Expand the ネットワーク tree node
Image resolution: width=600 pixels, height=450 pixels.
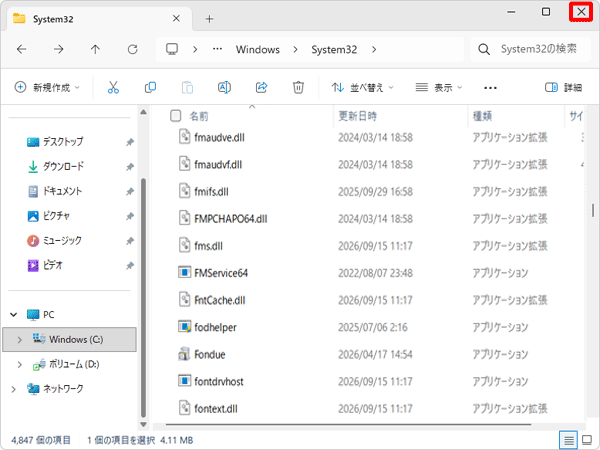click(x=14, y=389)
